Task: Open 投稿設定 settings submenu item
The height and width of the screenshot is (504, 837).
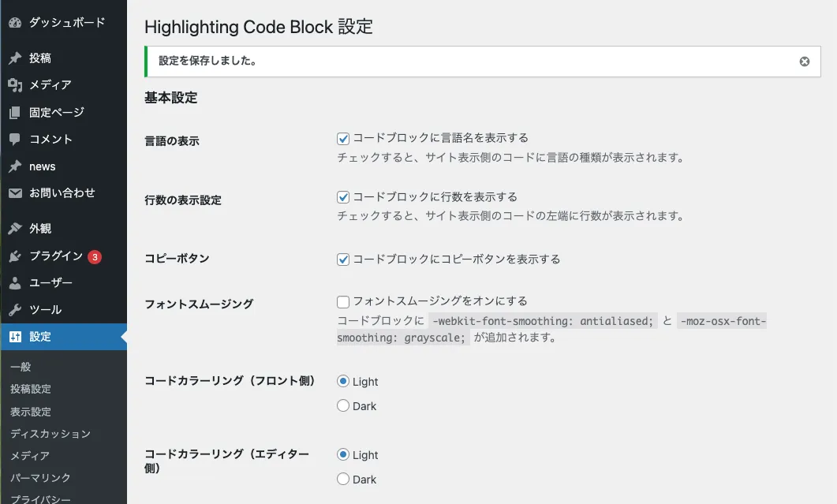Action: [x=31, y=389]
